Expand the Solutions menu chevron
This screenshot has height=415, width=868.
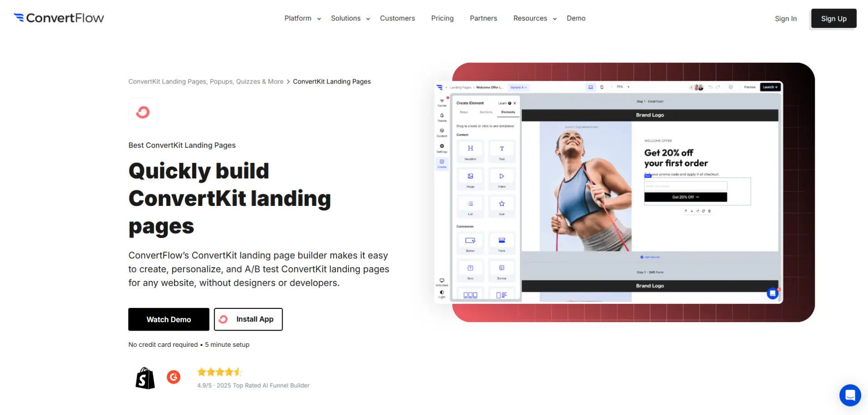[x=368, y=19]
